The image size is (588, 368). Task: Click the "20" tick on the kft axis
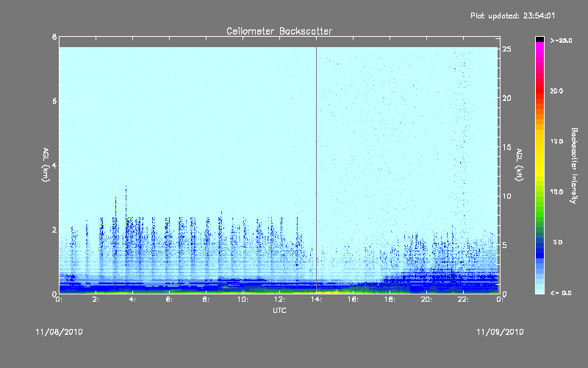point(506,98)
